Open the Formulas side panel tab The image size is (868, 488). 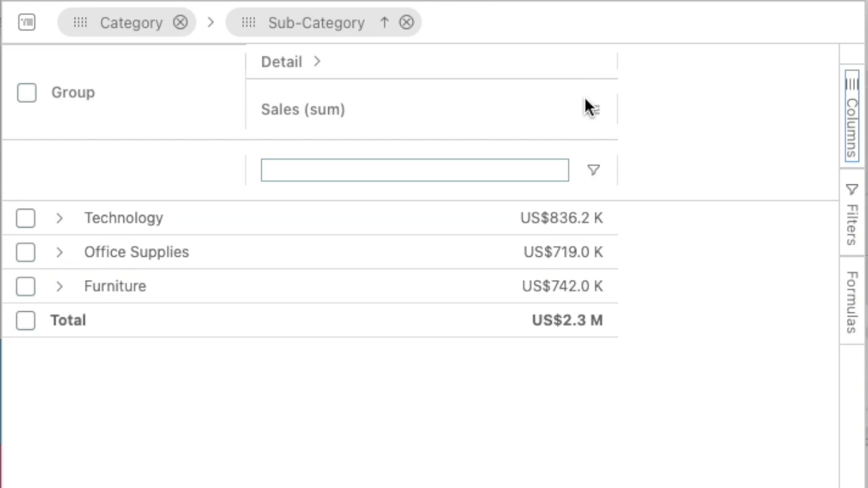tap(852, 301)
